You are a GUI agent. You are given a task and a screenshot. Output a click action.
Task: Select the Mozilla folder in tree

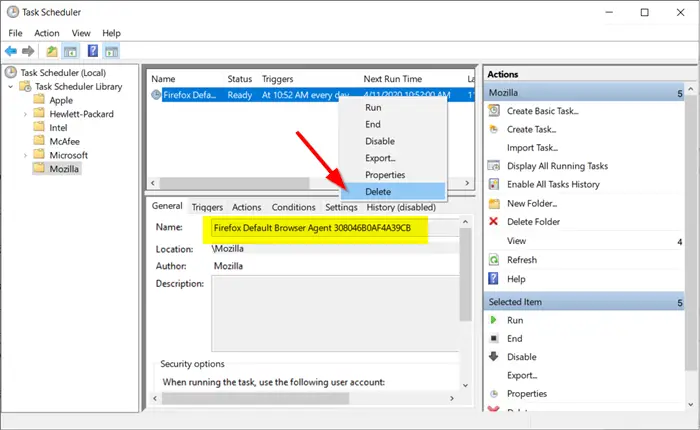64,169
